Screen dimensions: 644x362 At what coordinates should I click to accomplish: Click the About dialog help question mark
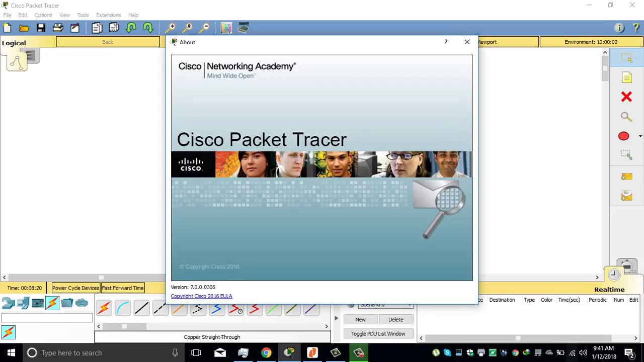446,42
